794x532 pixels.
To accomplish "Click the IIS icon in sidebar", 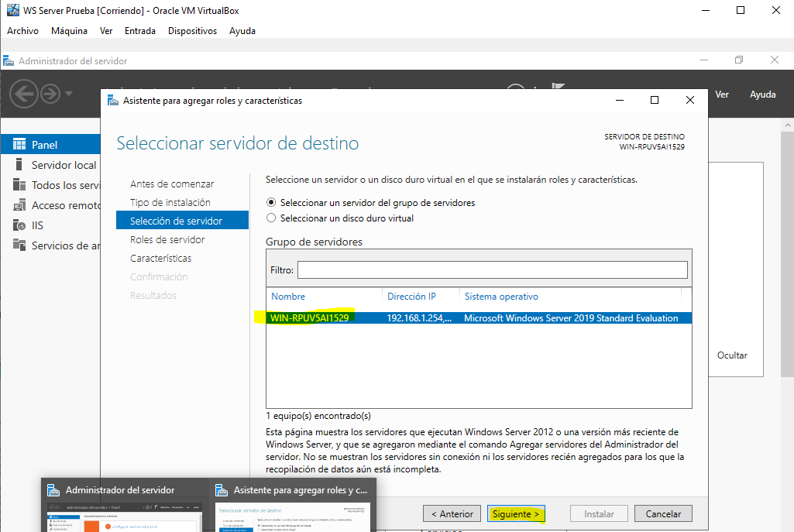I will 19,225.
